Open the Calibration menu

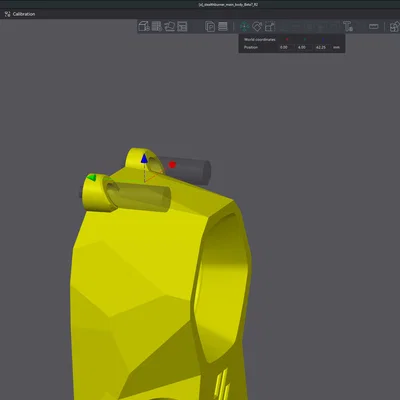[20, 14]
